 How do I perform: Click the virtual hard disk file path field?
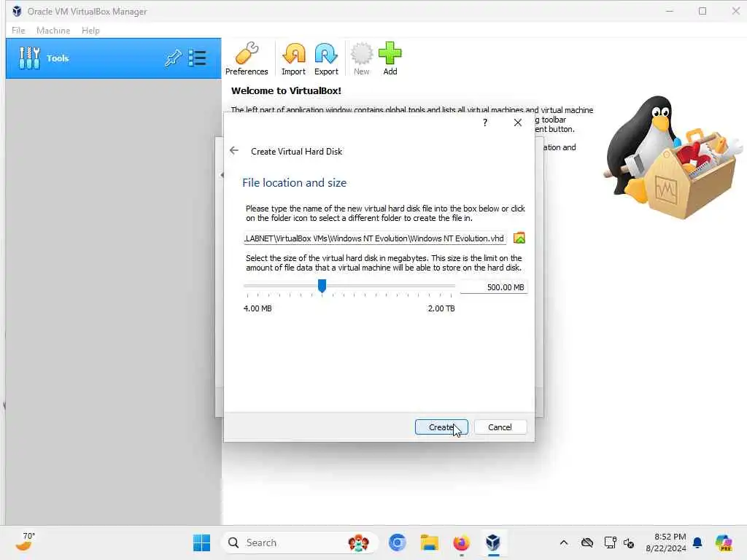pos(374,238)
